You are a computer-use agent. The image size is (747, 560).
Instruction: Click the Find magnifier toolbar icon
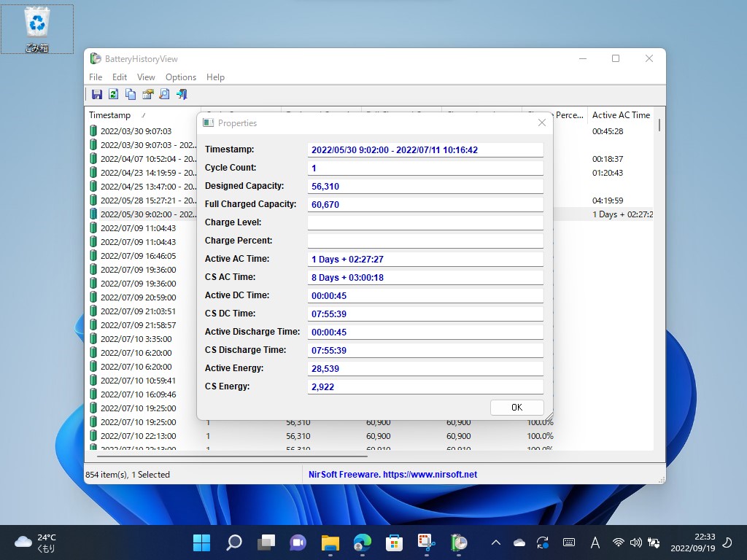coord(164,94)
